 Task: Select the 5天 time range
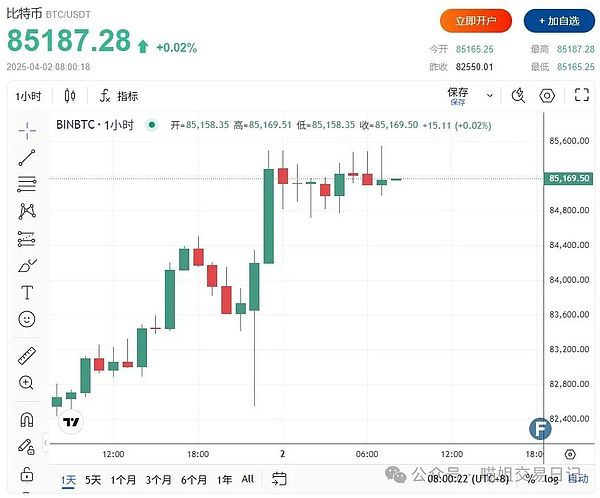(x=93, y=479)
